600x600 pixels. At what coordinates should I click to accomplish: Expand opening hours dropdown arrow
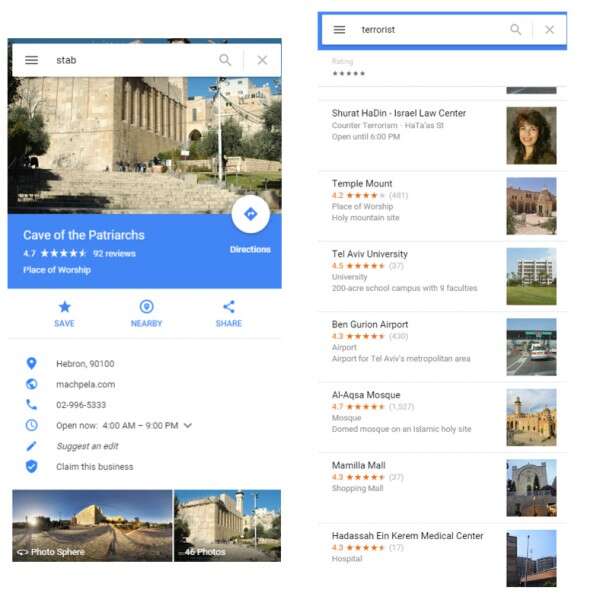coord(188,426)
